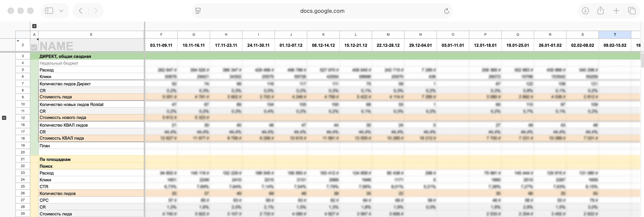The width and height of the screenshot is (644, 217).
Task: Select the cell 'По площадкам'
Action: click(x=91, y=159)
